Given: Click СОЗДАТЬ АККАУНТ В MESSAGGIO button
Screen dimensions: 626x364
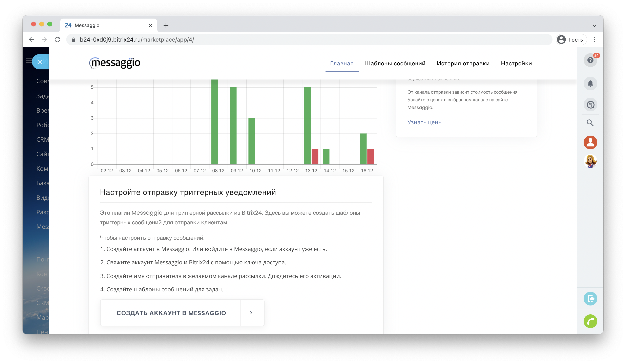Looking at the screenshot, I should [x=171, y=313].
